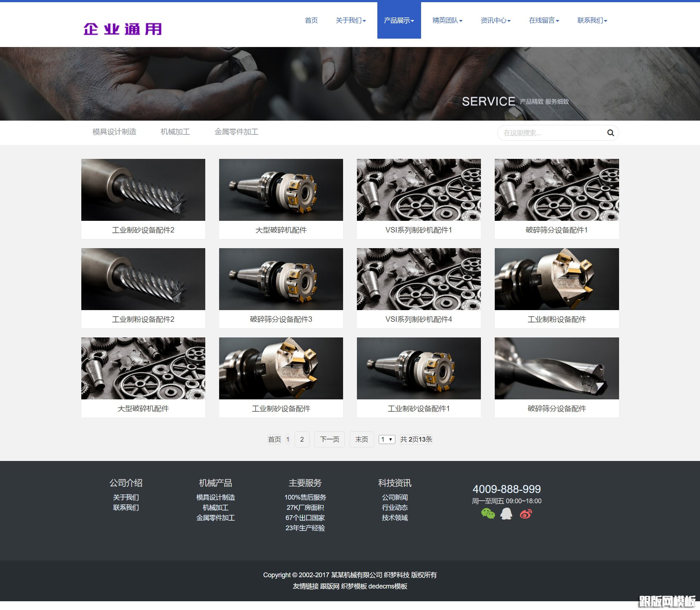Expand the 关于我们 dropdown menu
The height and width of the screenshot is (610, 700).
[351, 20]
